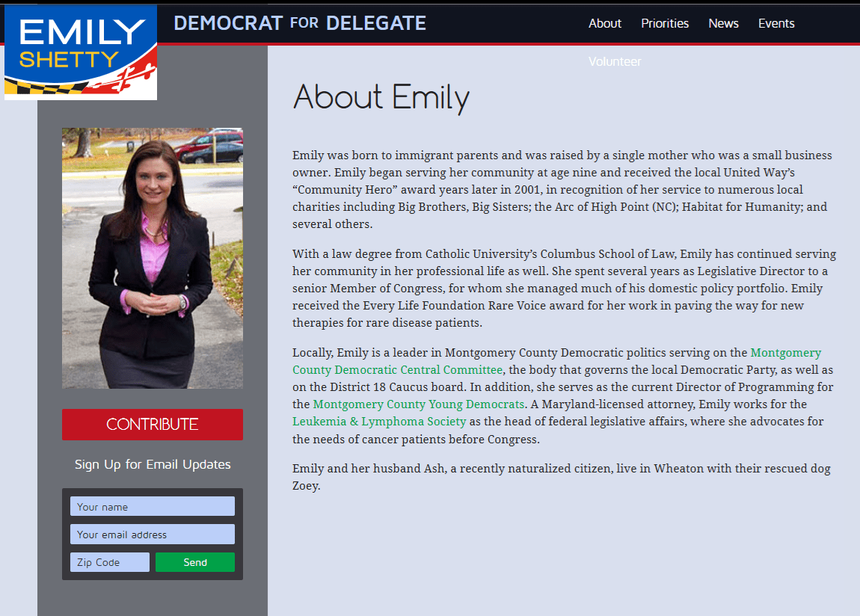Screen dimensions: 860x616
Task: Click the 'Democrat for Delegate' header text
Action: (299, 23)
